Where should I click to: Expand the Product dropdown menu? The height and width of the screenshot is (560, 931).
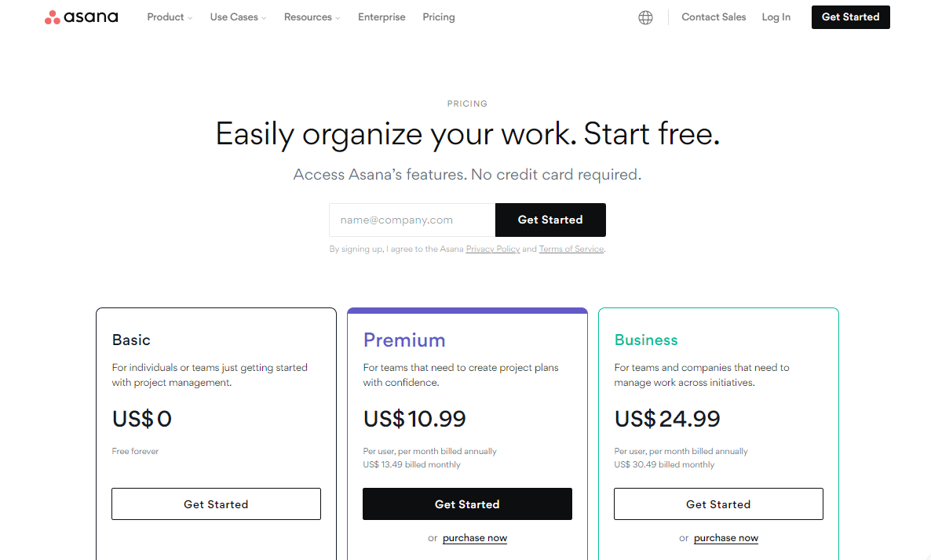(166, 16)
